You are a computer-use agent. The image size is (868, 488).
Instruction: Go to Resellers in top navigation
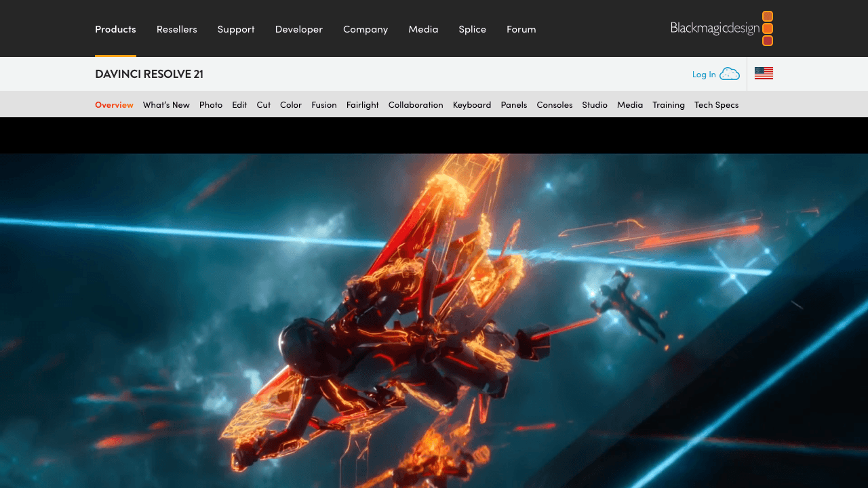[177, 29]
